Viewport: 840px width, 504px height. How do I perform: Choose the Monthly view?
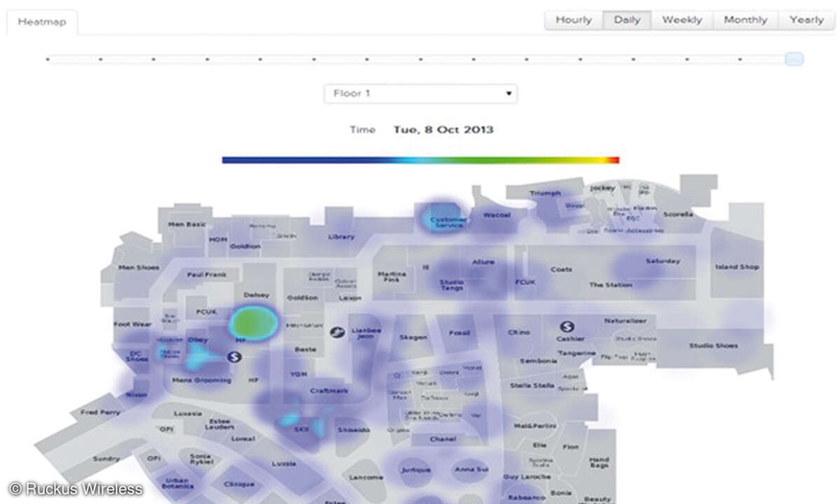pos(745,20)
